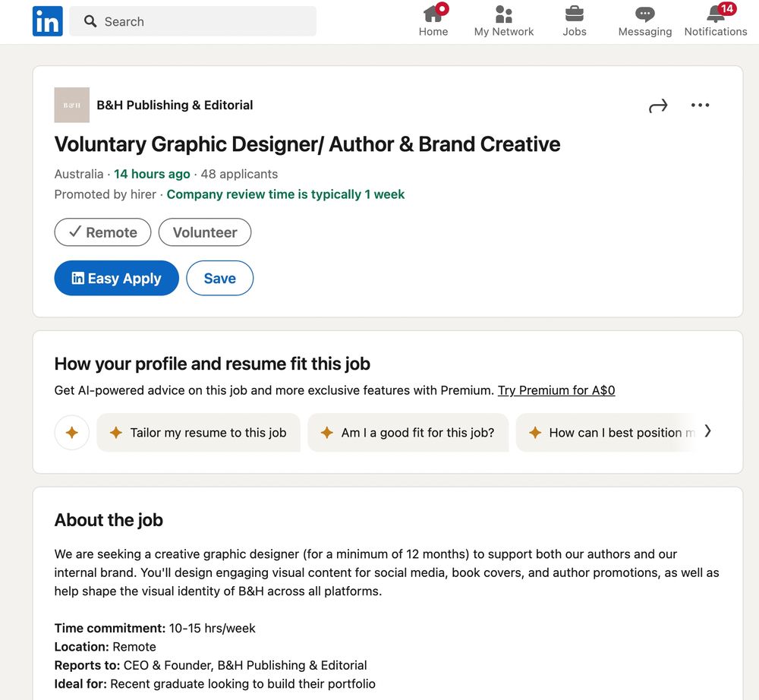Expand more AI suggestions with the chevron
This screenshot has height=700, width=759.
[x=707, y=430]
